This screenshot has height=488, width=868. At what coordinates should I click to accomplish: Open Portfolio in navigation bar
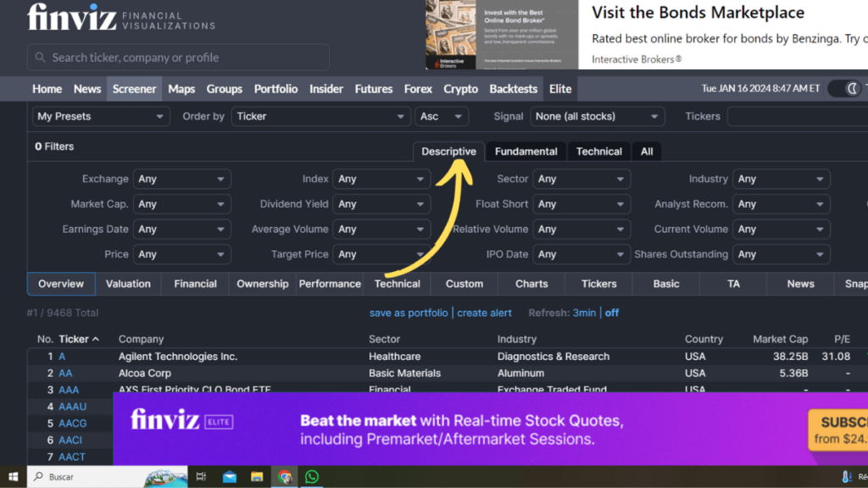click(x=275, y=89)
